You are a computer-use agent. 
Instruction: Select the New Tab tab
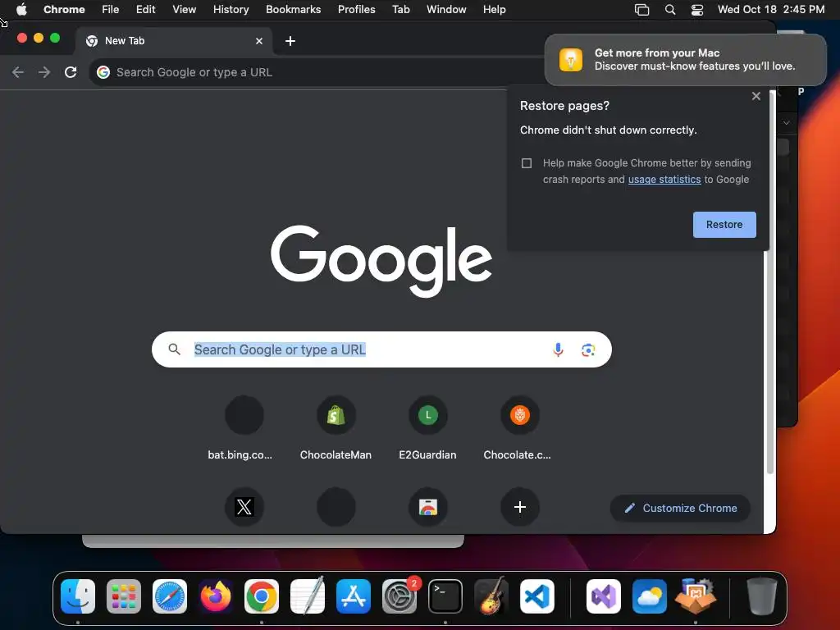pos(174,41)
